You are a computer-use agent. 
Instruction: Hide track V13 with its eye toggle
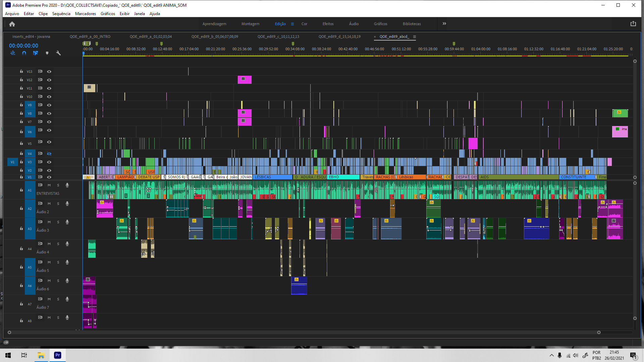coord(49,71)
